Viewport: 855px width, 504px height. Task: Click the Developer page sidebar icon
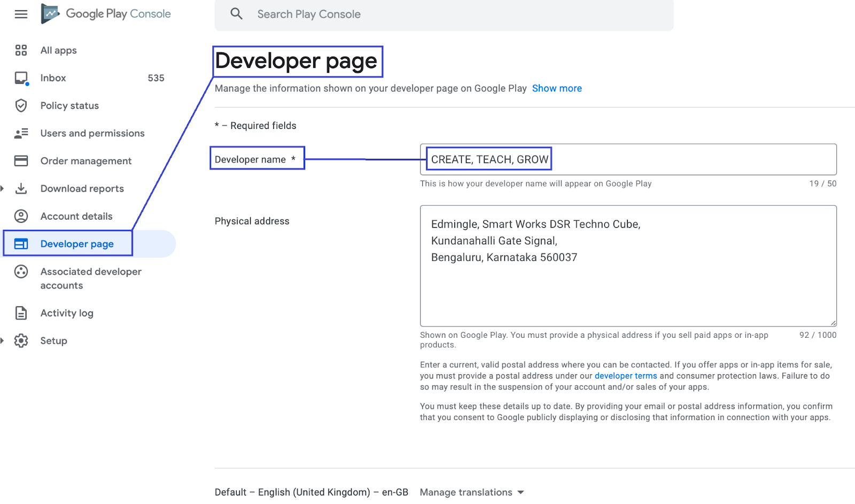tap(21, 244)
